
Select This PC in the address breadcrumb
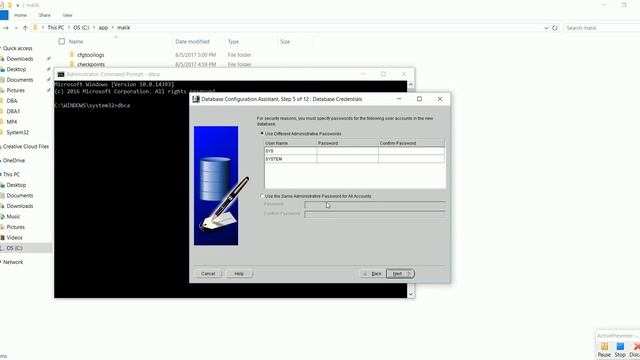[56, 28]
